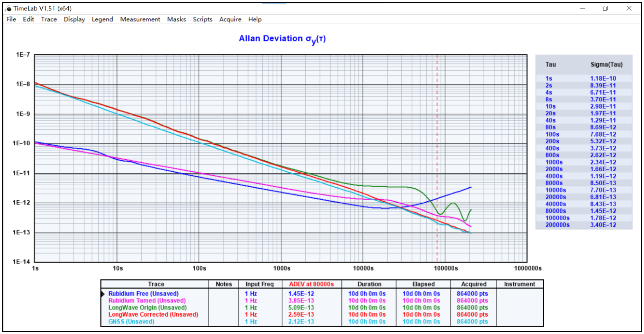The image size is (644, 334).
Task: Click the TimeLab application icon in title bar
Action: pos(8,9)
